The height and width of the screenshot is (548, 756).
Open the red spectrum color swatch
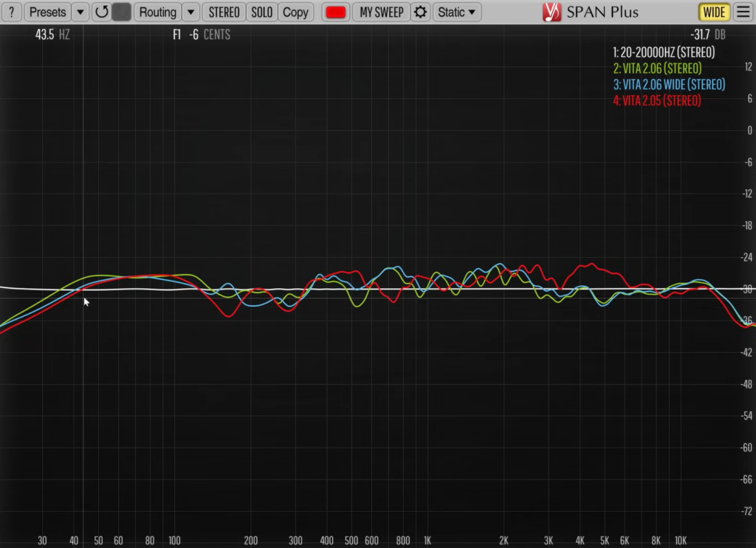pos(336,12)
